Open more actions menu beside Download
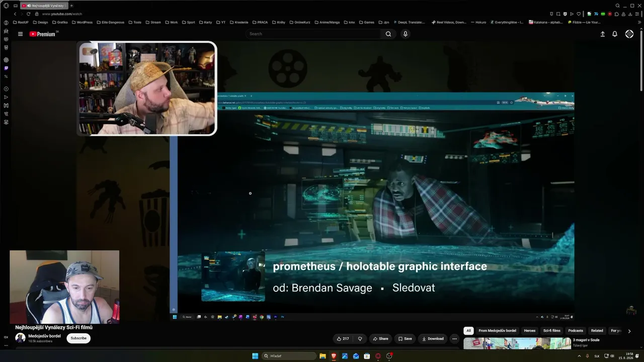The image size is (644, 362). pos(454,339)
